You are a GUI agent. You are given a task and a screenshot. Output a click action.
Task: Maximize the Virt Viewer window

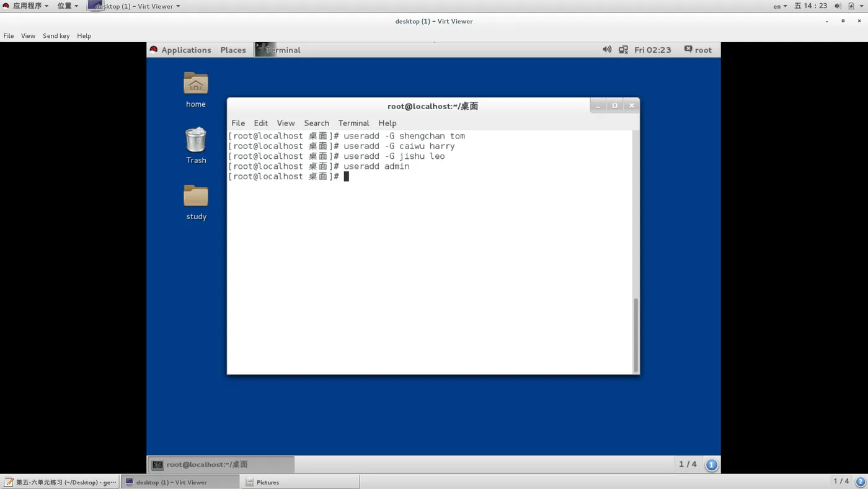pyautogui.click(x=843, y=21)
